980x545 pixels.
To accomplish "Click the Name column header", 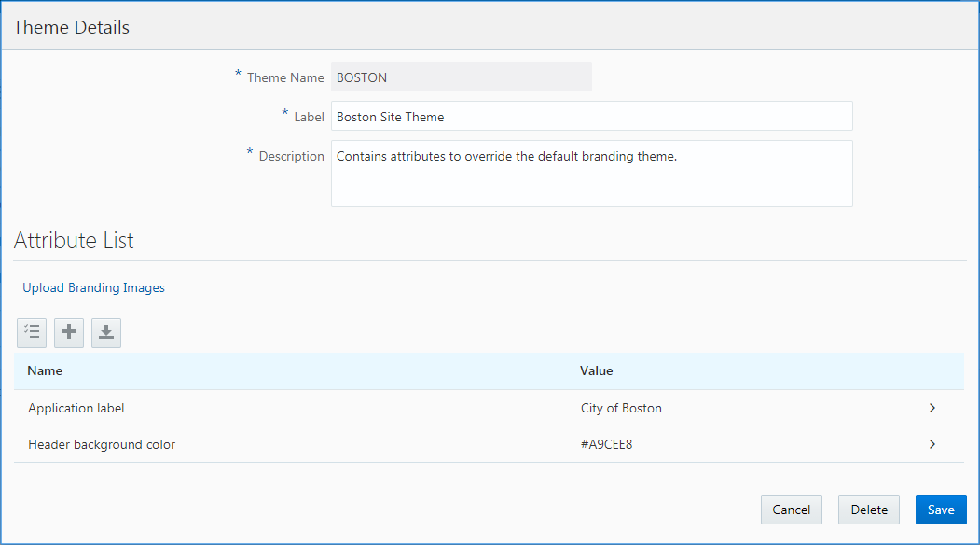I will [44, 370].
